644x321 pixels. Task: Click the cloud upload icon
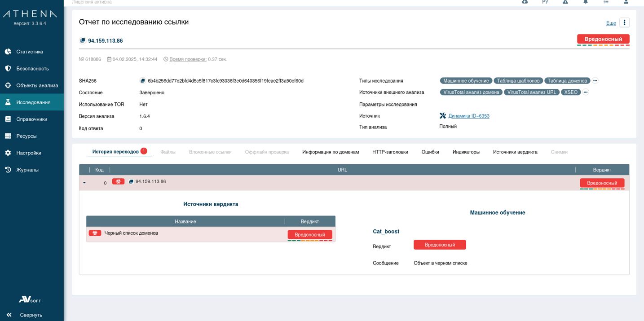[525, 2]
